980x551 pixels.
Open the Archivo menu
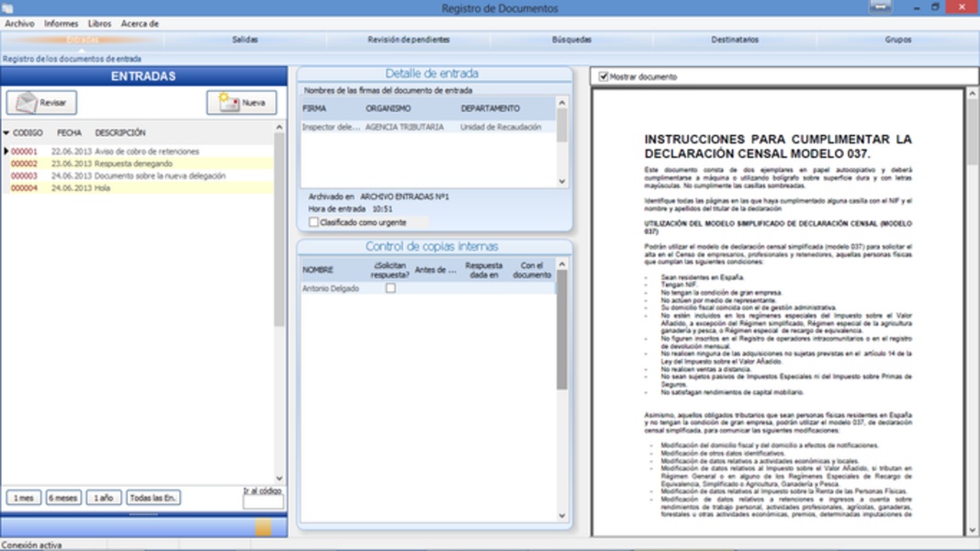(x=19, y=24)
